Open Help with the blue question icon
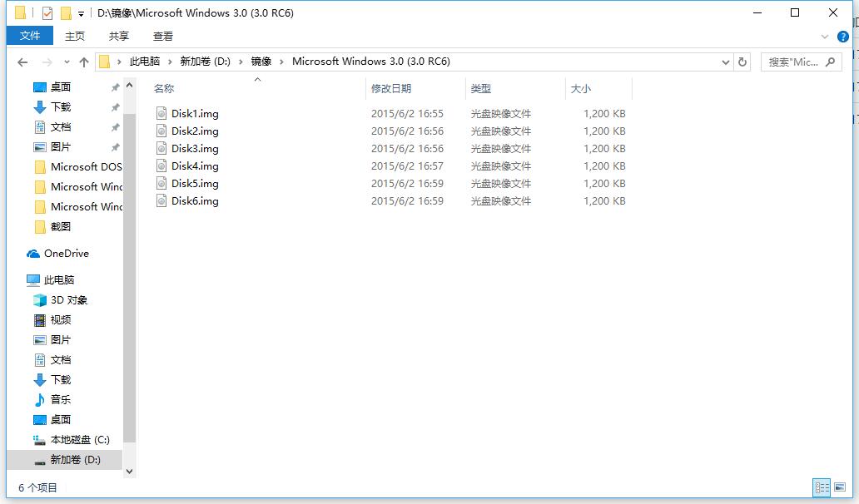Image resolution: width=859 pixels, height=504 pixels. [x=842, y=37]
